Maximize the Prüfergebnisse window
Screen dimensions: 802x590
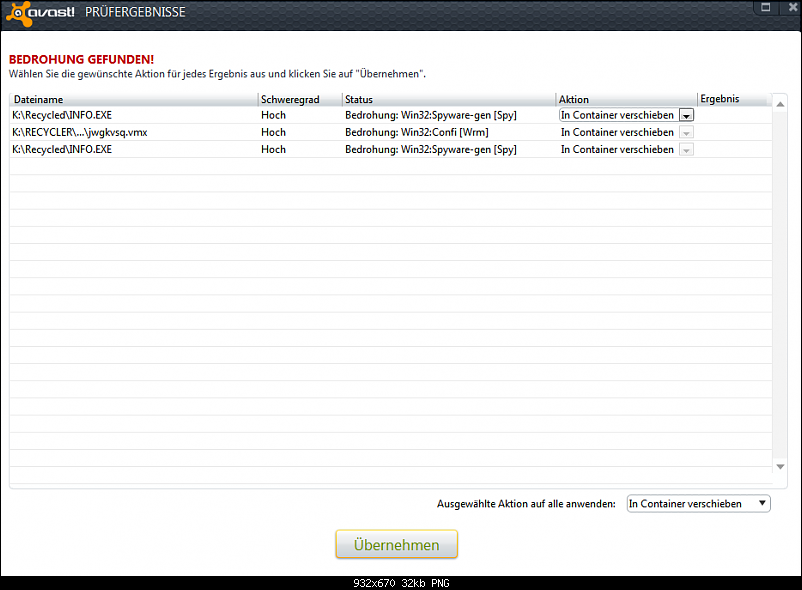click(766, 7)
